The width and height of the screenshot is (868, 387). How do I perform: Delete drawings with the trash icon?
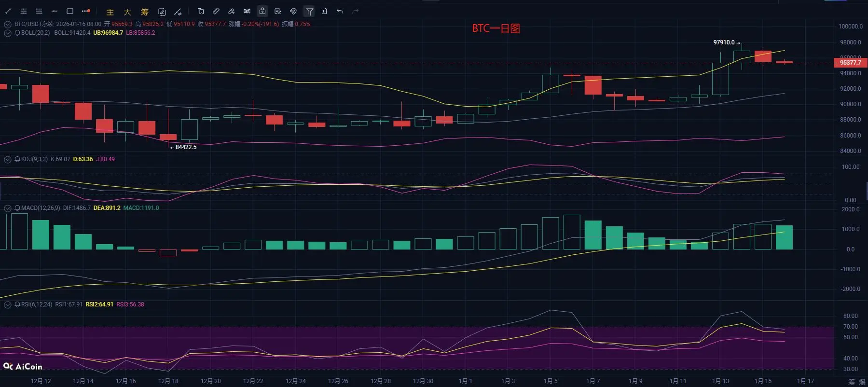[324, 11]
